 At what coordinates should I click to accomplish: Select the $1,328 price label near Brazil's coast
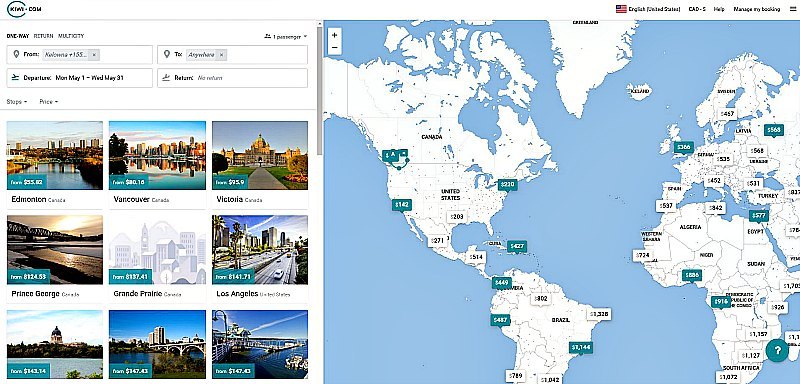(x=599, y=314)
